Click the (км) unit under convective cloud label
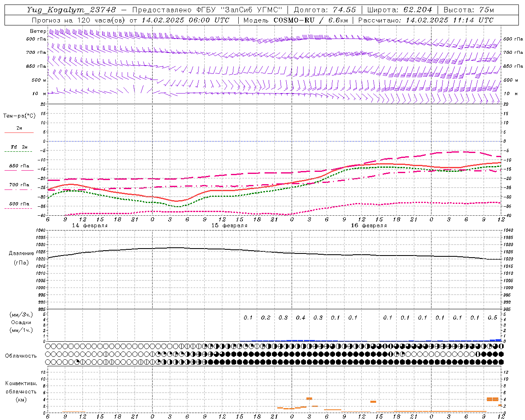The width and height of the screenshot is (525, 420). 21,399
